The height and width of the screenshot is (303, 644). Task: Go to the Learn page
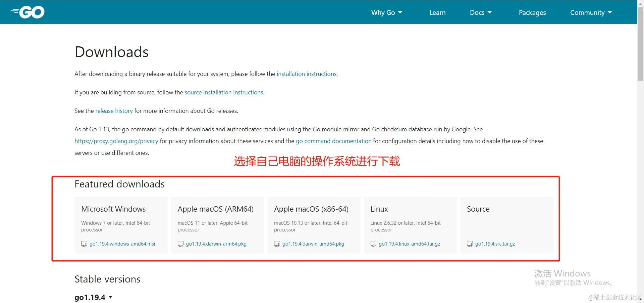(x=437, y=12)
